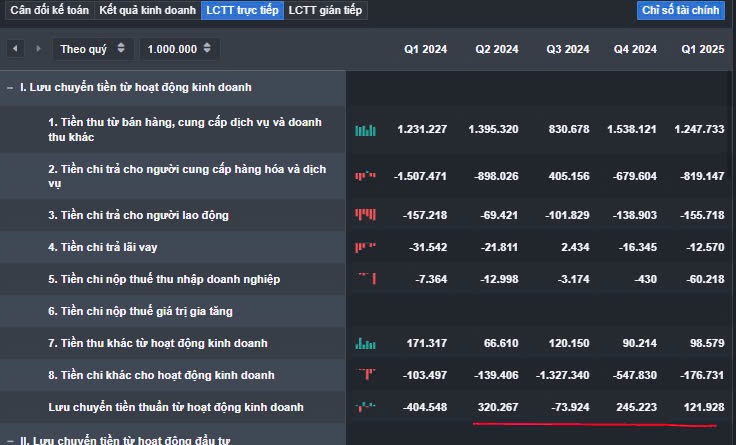Click sparkline for employee payments row
Viewport: 736px width, 445px height.
(x=365, y=215)
